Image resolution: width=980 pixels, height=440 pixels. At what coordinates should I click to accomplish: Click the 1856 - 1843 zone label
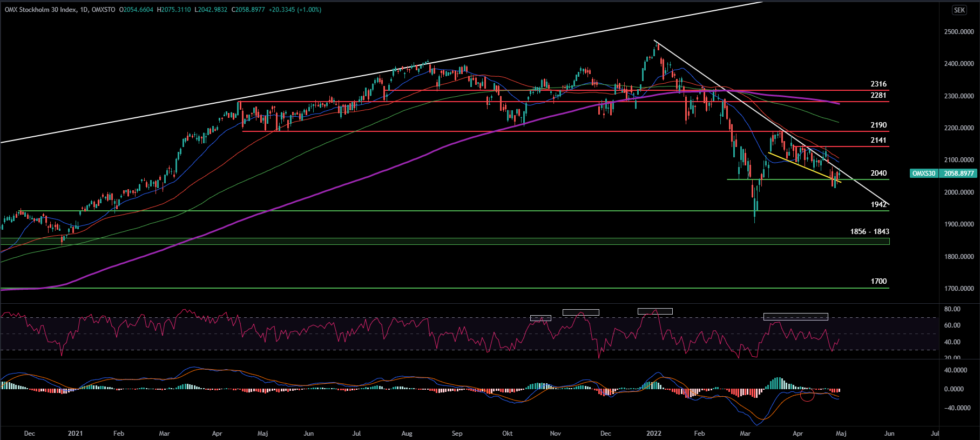pyautogui.click(x=869, y=231)
